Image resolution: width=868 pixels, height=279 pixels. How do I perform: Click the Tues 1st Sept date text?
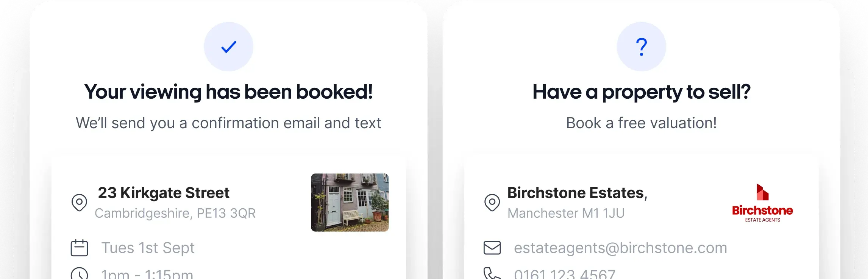[x=148, y=248]
